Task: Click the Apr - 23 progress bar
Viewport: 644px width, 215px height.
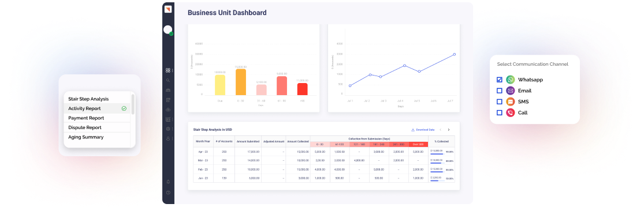Action: click(437, 154)
